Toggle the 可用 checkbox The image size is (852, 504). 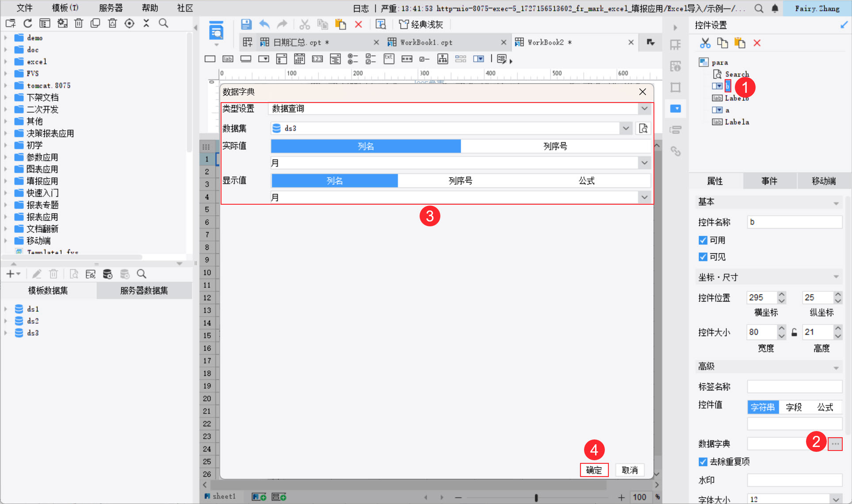pyautogui.click(x=703, y=240)
